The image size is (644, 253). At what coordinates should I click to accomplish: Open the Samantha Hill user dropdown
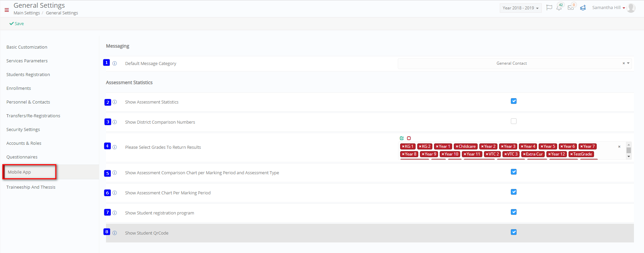(608, 8)
